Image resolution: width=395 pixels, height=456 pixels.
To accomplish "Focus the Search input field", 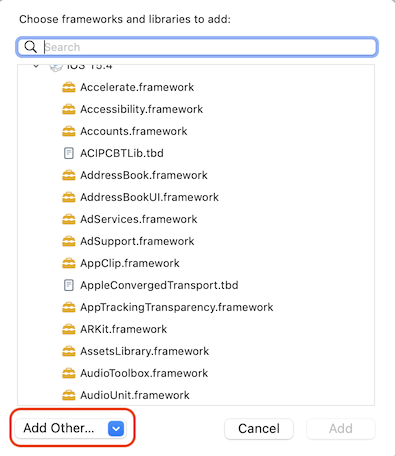I will point(197,47).
